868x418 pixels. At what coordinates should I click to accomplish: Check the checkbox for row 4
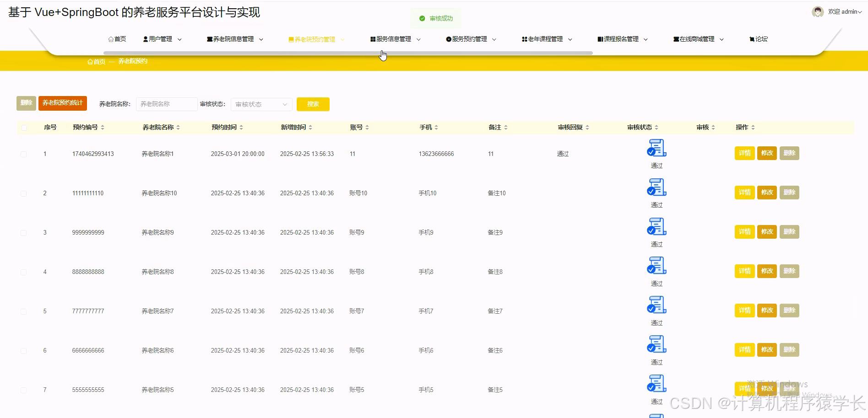click(x=23, y=272)
